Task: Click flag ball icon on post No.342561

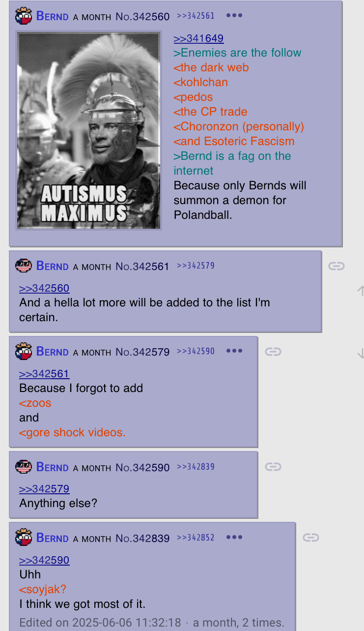Action: [24, 266]
